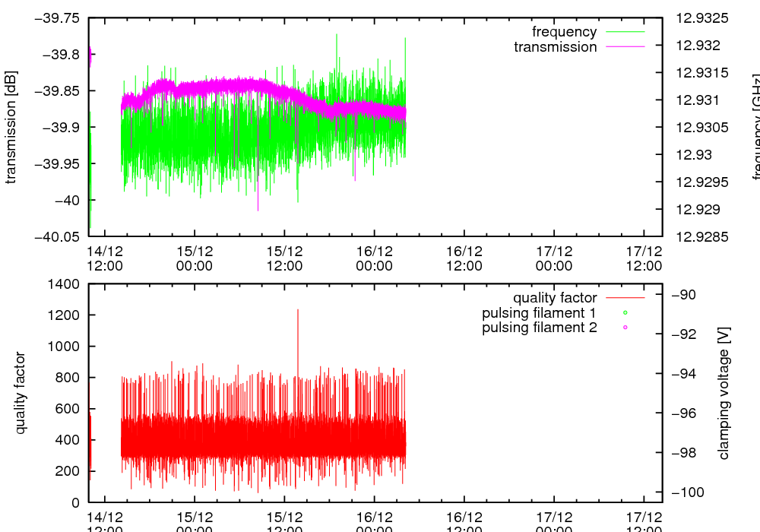Click the tallest quality factor spike near 1200
This screenshot has width=760, height=532.
[x=298, y=311]
